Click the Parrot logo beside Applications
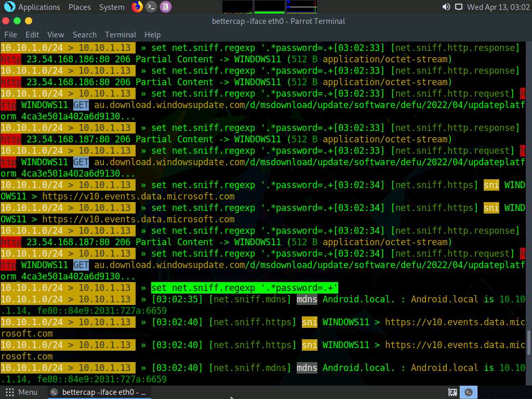 [x=9, y=7]
